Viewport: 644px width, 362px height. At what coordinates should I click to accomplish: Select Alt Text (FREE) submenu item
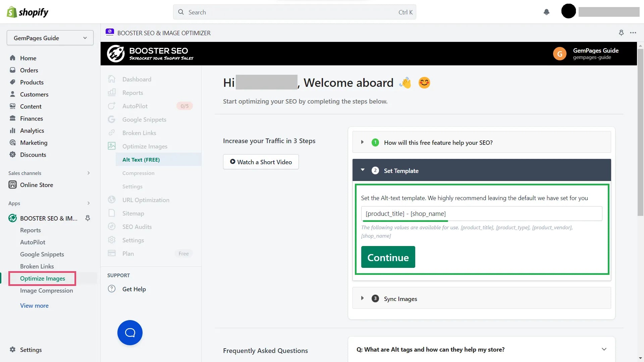[158, 160]
